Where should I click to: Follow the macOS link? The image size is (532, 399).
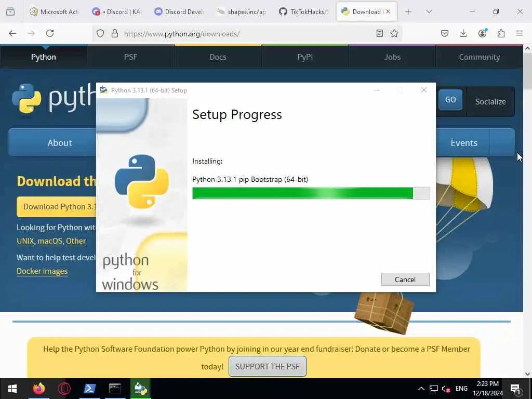point(50,241)
